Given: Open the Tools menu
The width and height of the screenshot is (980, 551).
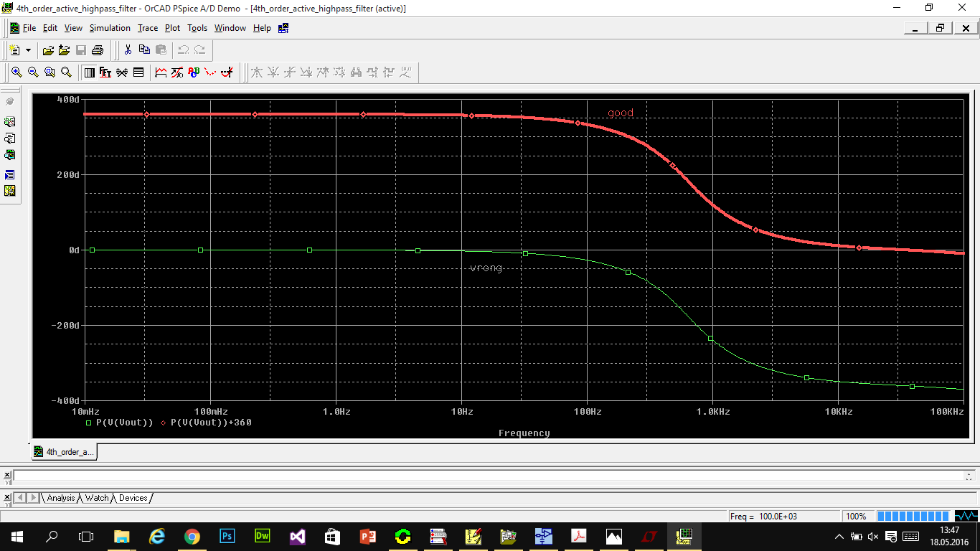Looking at the screenshot, I should tap(197, 28).
